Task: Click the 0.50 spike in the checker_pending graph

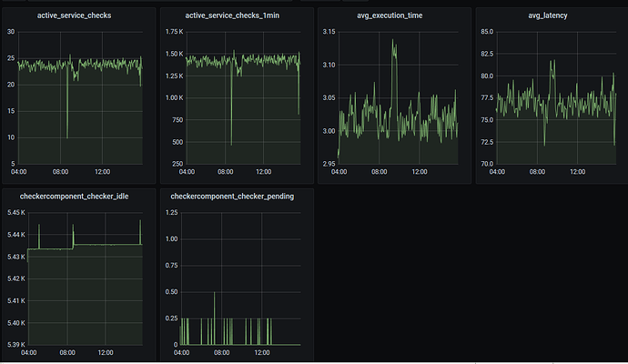Action: [214, 293]
